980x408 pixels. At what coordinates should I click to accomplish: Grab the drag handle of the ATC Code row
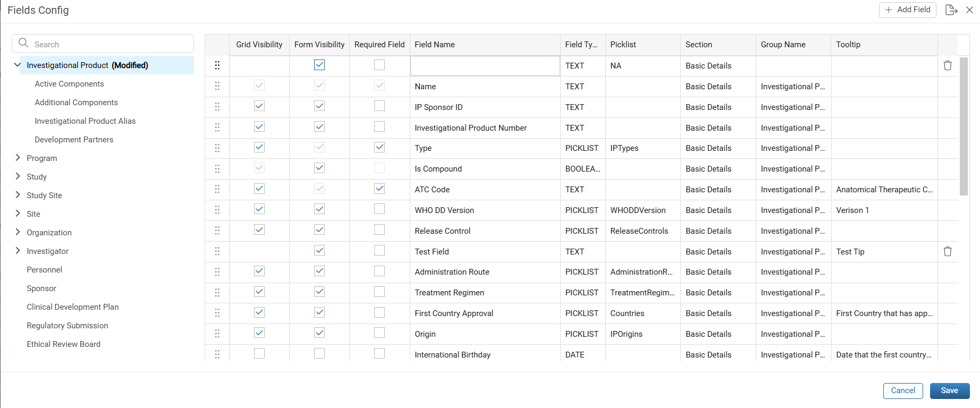217,189
